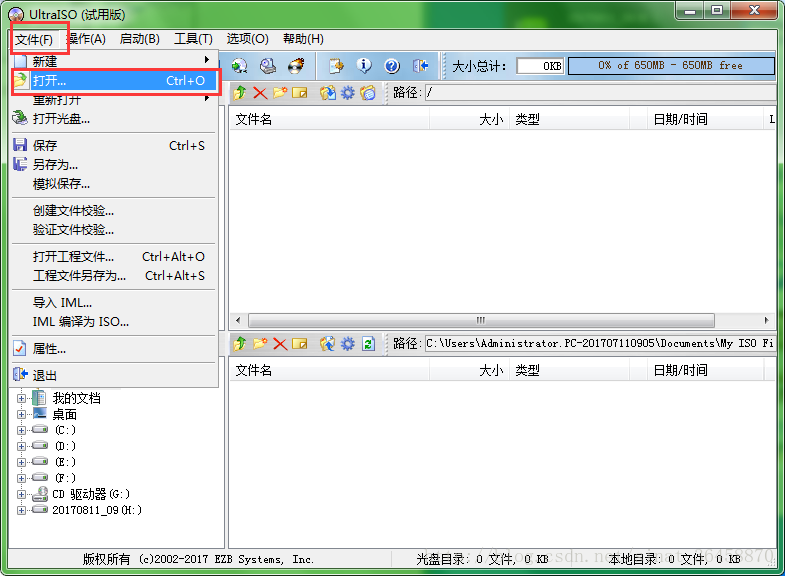Viewport: 785px width, 576px height.
Task: Click the rename icon in the image pane toolbar
Action: pyautogui.click(x=299, y=93)
